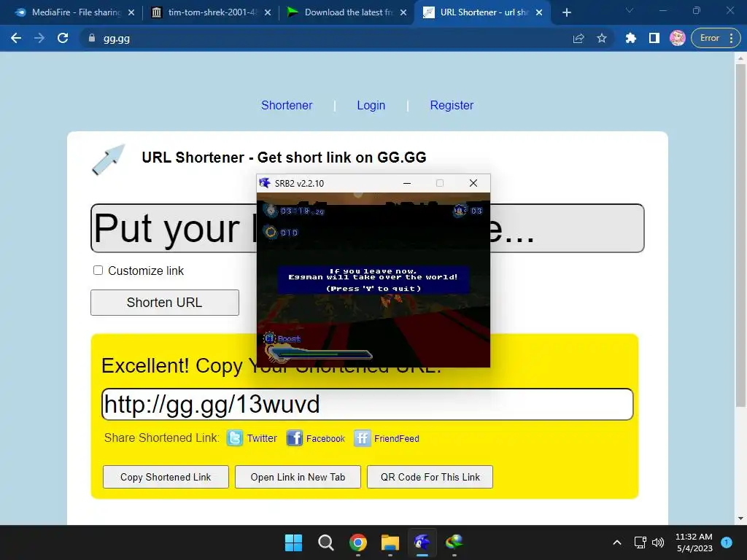Select the shortened URL gg.gg/13wuvd field
The image size is (747, 560).
point(368,404)
